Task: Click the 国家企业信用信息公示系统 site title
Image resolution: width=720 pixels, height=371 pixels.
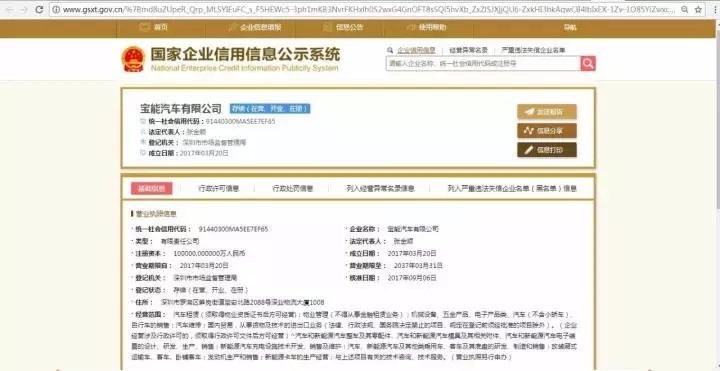Action: click(245, 55)
